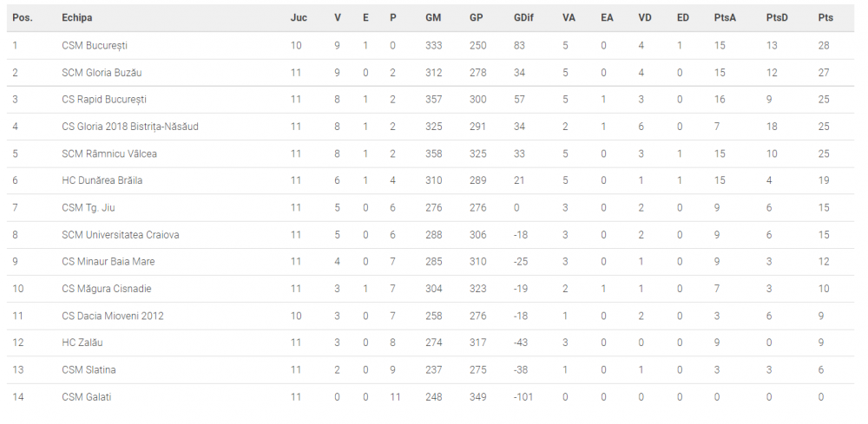868x424 pixels.
Task: Select HC Dunărea Brăila team name
Action: (102, 180)
